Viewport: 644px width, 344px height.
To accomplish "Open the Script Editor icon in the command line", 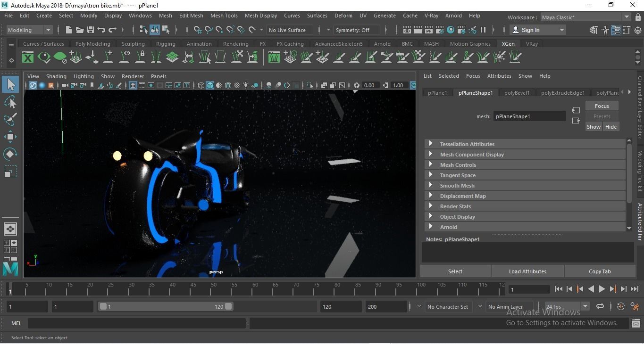I will (x=636, y=323).
